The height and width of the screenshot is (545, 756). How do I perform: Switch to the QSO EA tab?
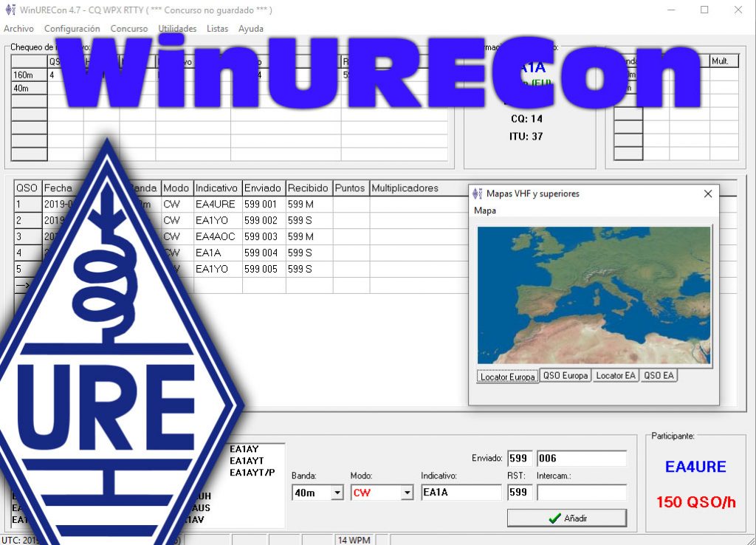click(x=659, y=375)
